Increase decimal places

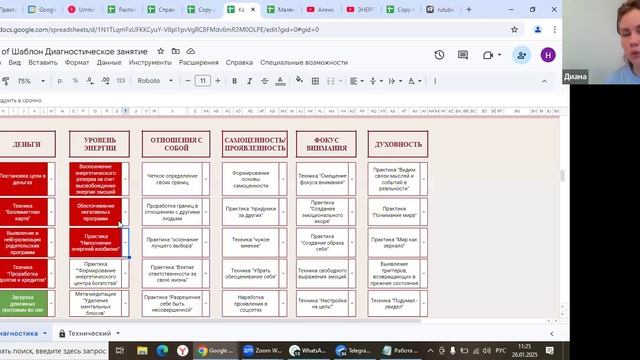tap(105, 81)
